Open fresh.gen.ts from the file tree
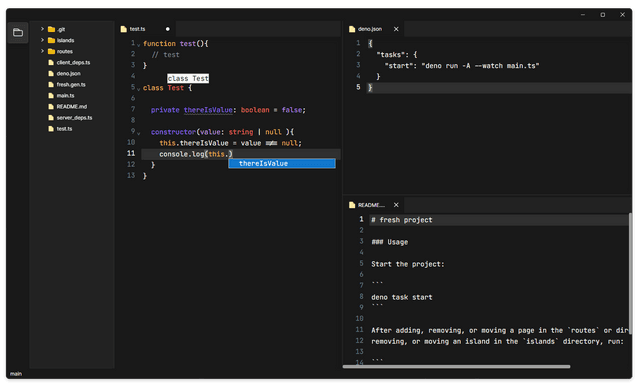 71,85
